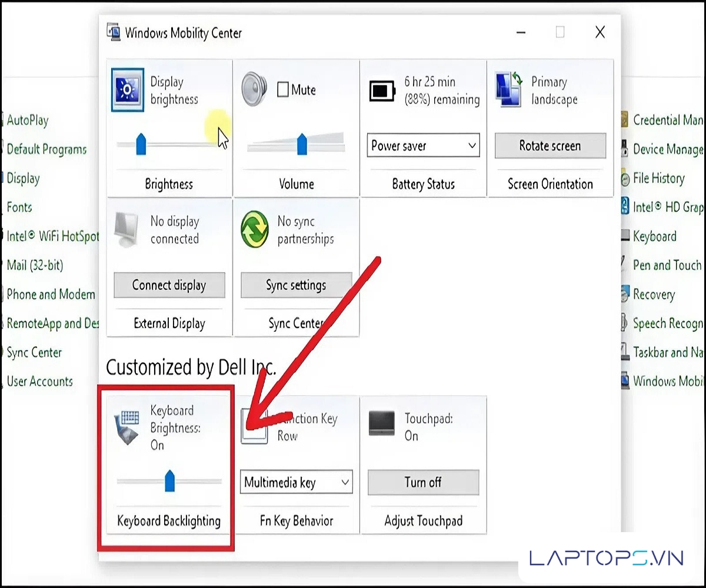Click the Keyboard Backlighting slider handle
Viewport: 706px width, 588px height.
click(169, 480)
